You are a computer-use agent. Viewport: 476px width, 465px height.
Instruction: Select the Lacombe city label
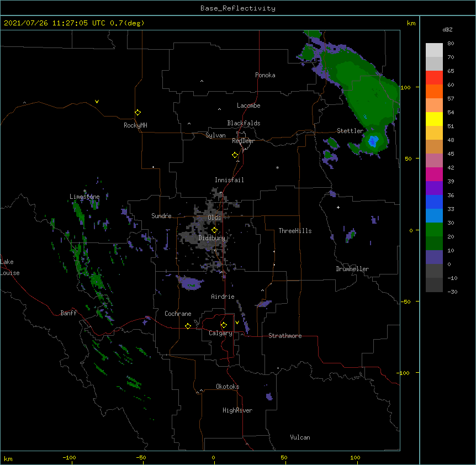pos(248,105)
